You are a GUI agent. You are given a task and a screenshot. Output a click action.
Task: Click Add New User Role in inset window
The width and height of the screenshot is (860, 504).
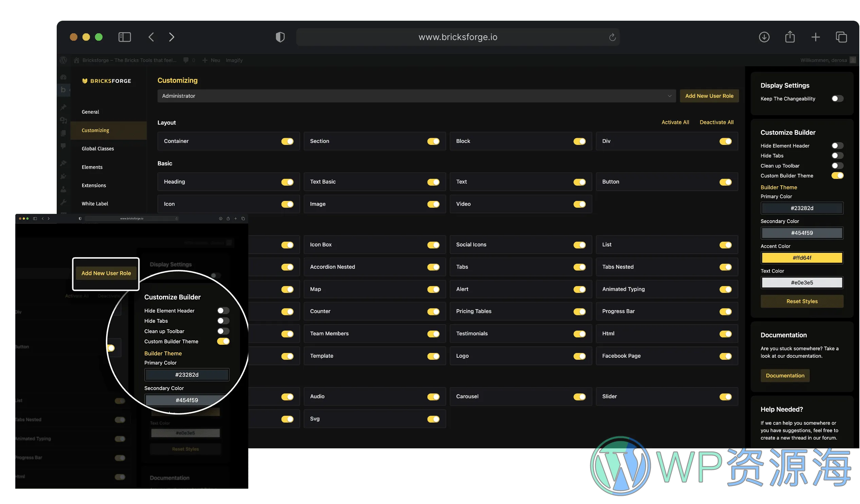click(106, 273)
